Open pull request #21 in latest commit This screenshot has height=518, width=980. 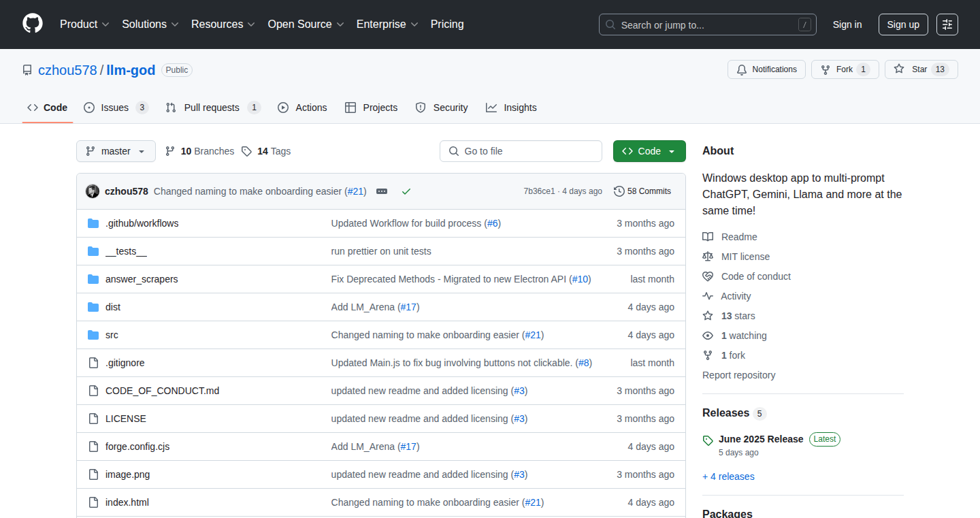coord(355,191)
